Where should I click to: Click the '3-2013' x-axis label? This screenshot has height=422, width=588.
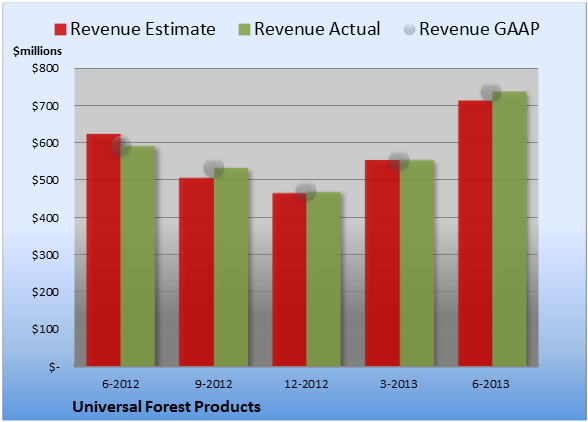point(399,384)
